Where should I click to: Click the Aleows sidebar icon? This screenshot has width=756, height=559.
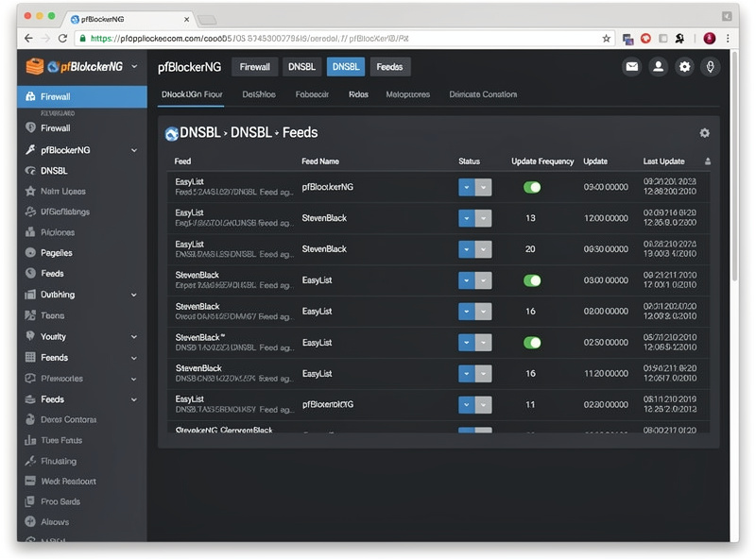(x=30, y=521)
